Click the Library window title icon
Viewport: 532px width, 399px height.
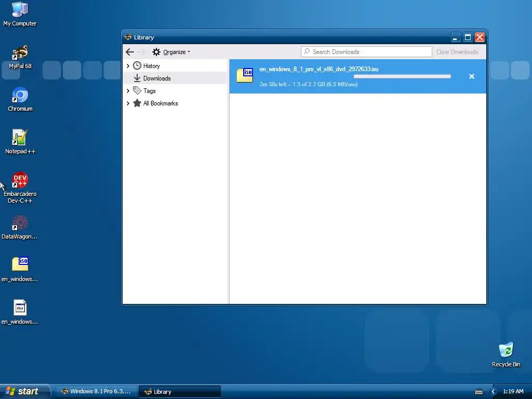point(128,37)
